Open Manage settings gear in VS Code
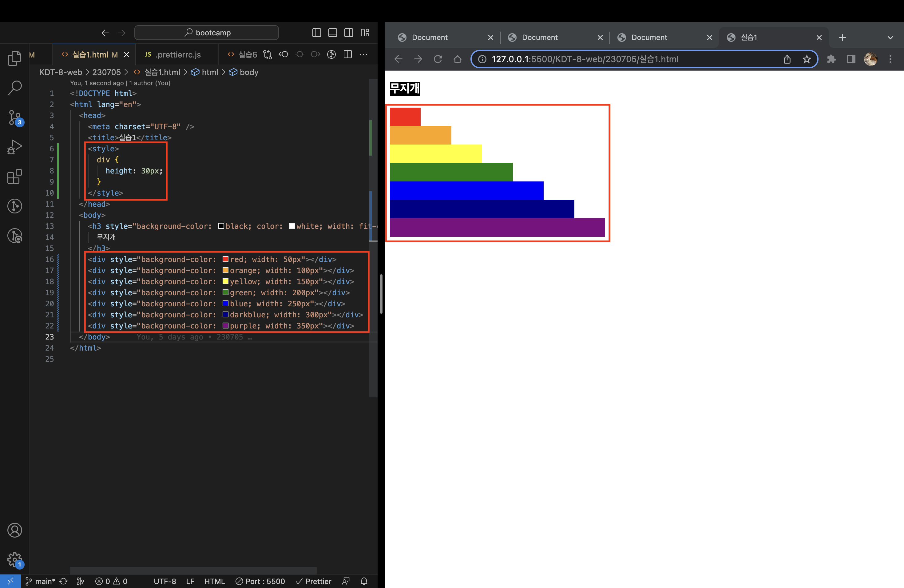Viewport: 904px width, 588px height. click(x=15, y=560)
